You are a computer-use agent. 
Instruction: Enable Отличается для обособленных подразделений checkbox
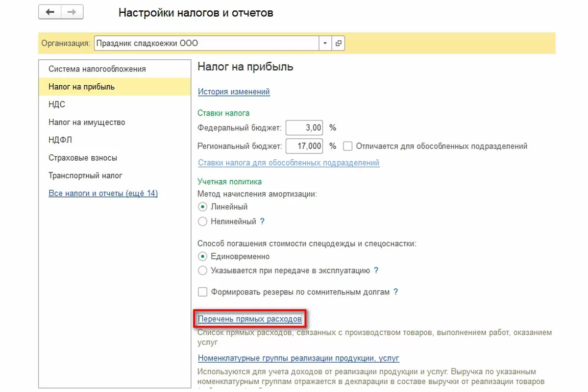348,146
